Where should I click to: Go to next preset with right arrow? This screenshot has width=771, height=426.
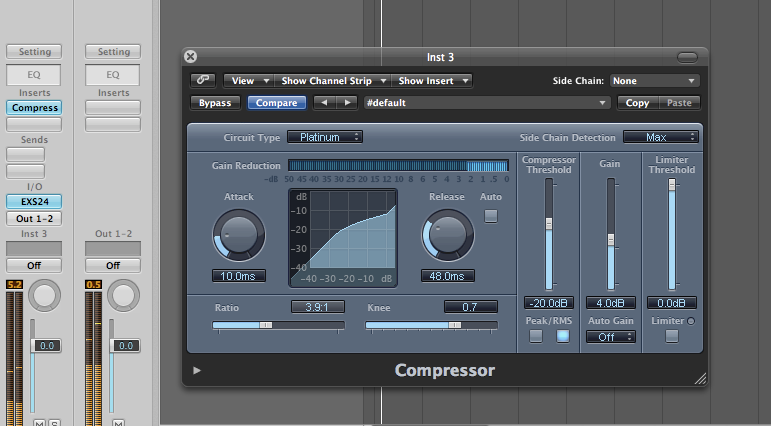click(347, 103)
